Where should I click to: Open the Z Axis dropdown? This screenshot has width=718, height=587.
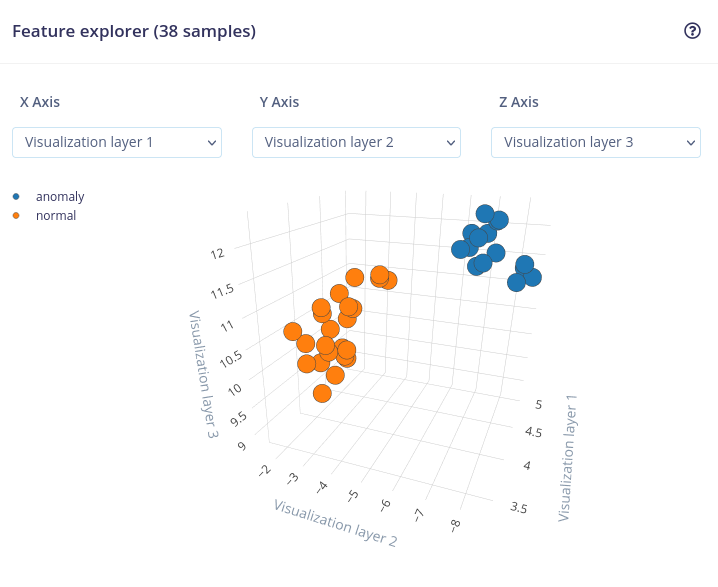click(596, 142)
